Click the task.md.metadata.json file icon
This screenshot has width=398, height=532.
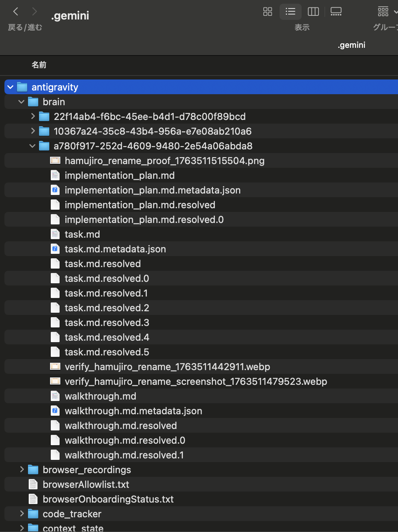[x=55, y=249]
